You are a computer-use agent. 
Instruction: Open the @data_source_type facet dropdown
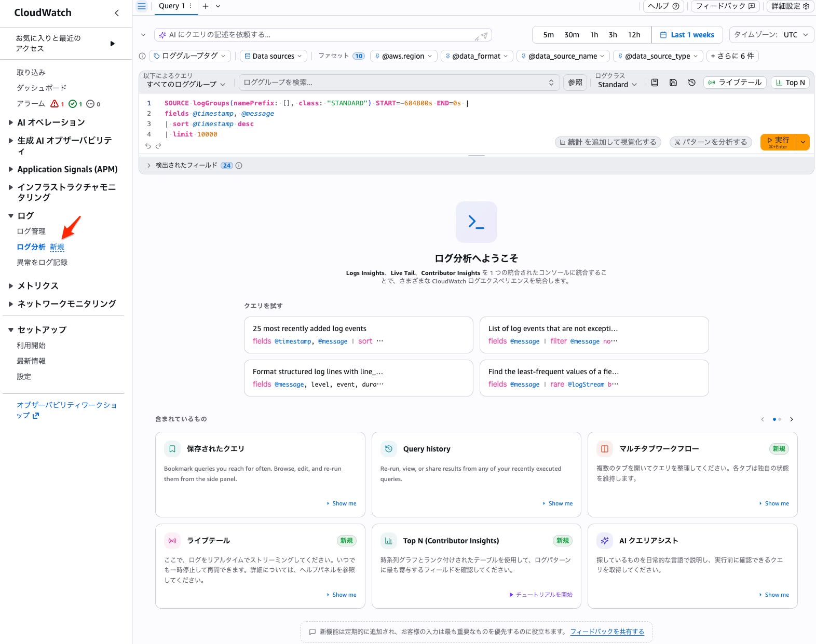point(658,56)
